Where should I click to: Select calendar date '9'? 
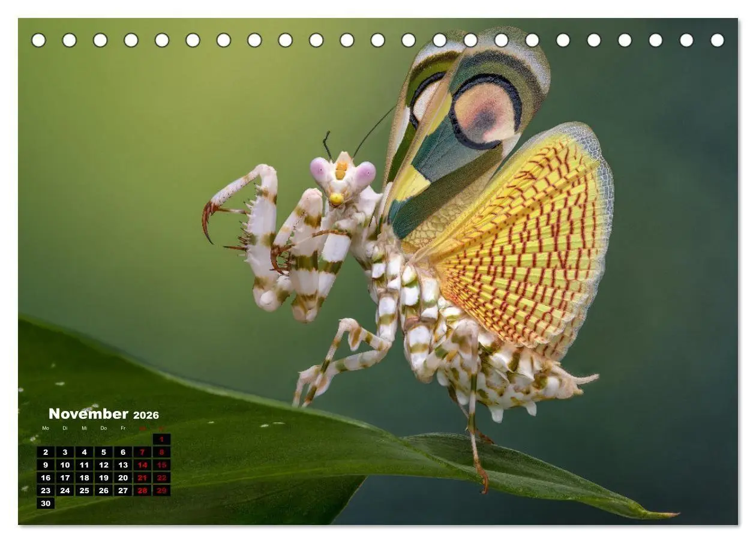(x=46, y=465)
